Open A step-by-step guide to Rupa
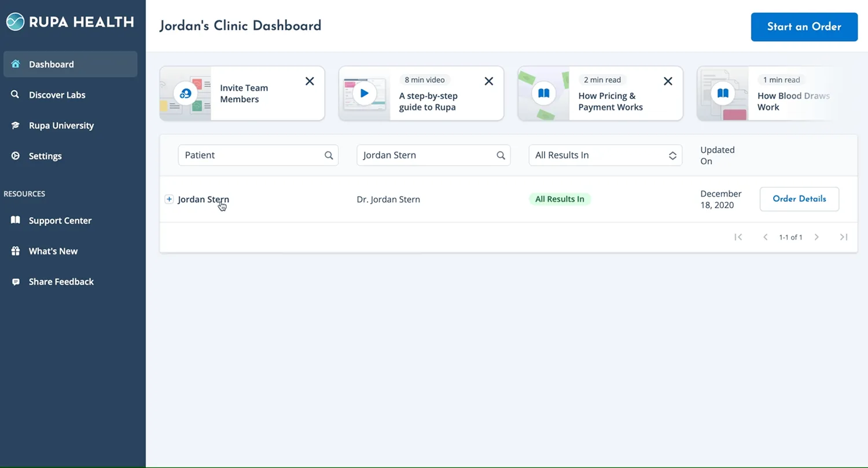 [421, 93]
